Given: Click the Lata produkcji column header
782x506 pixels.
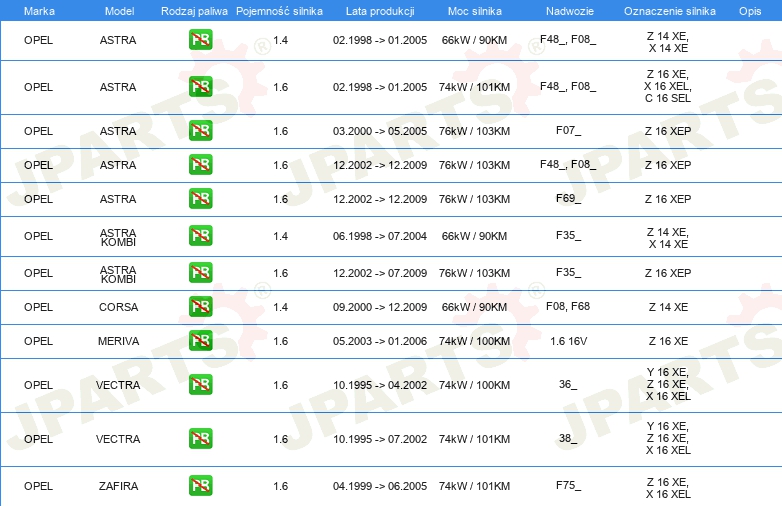Looking at the screenshot, I should click(x=380, y=11).
